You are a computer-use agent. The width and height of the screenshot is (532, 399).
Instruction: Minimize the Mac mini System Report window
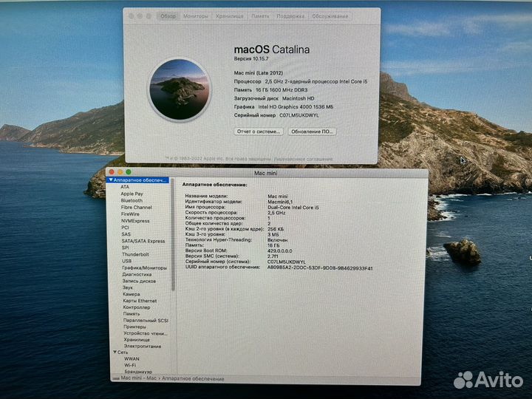tap(120, 172)
